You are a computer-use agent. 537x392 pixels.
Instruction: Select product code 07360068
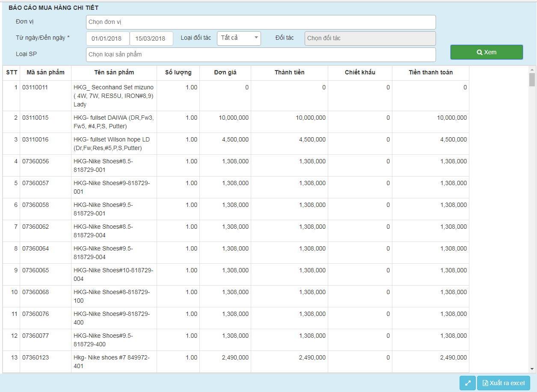coord(36,292)
